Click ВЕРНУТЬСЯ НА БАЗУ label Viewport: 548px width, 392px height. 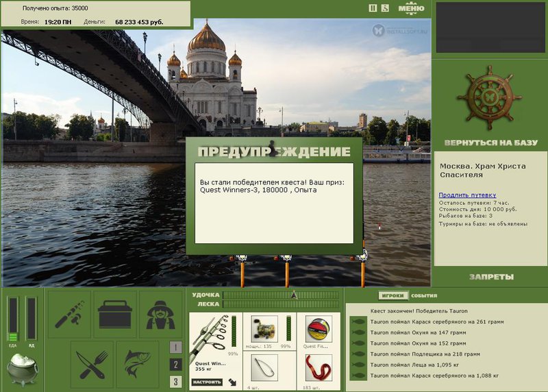coord(490,143)
